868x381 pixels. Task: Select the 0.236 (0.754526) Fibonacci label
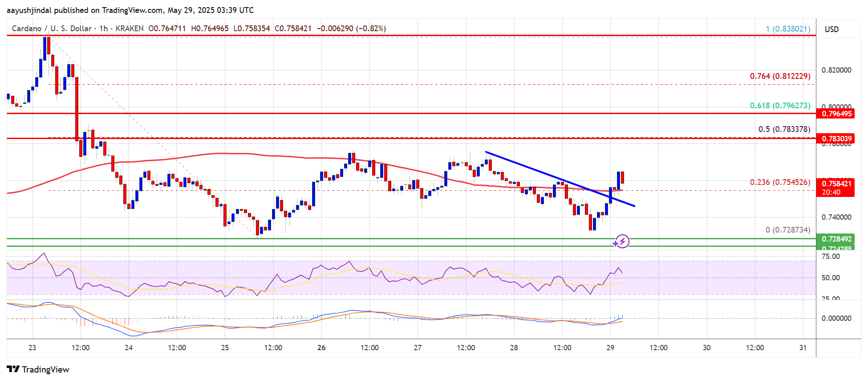tap(780, 182)
